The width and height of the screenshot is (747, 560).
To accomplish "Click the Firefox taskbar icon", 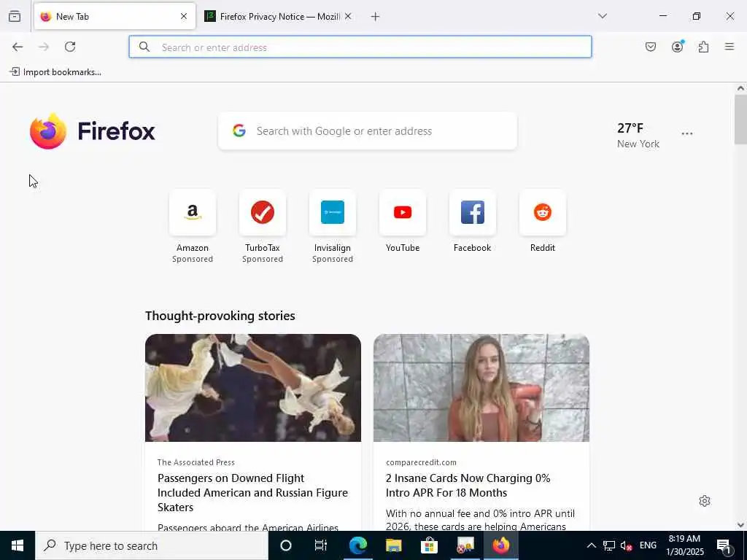I will (500, 545).
